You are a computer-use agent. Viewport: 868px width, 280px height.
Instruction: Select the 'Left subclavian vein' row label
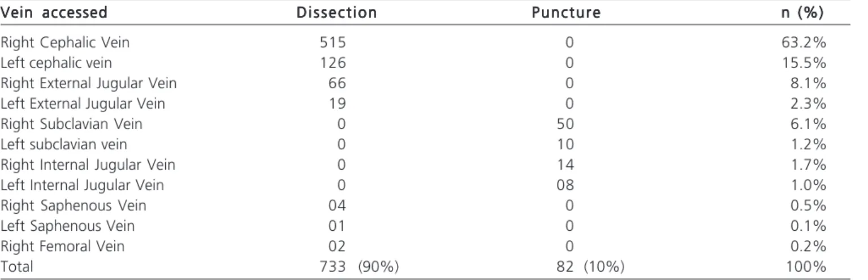click(63, 144)
